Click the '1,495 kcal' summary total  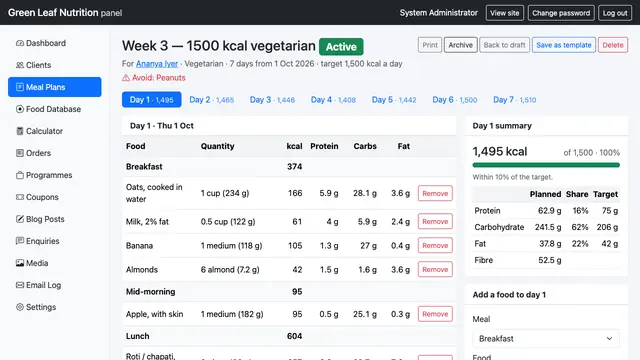pyautogui.click(x=500, y=151)
